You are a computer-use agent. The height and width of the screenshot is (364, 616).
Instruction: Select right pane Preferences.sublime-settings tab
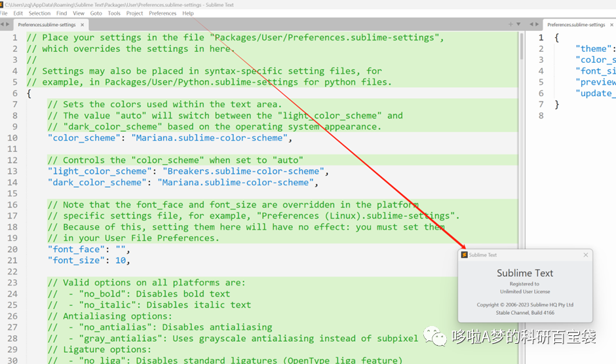pos(576,25)
